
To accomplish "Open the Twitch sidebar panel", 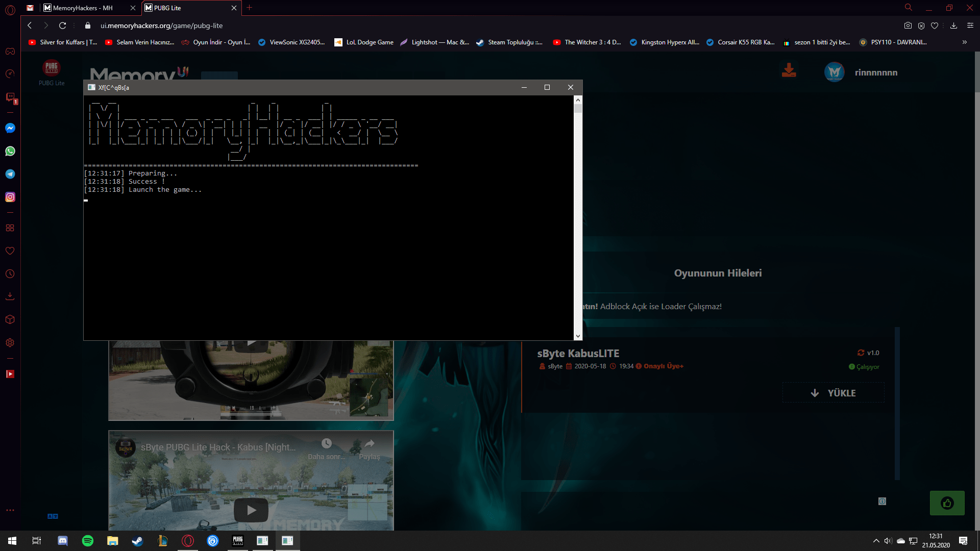I will pos(10,97).
